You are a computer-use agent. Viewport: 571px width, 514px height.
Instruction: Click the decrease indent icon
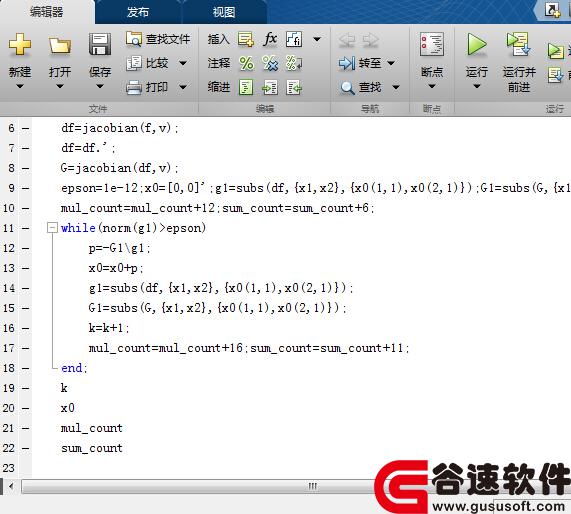tap(294, 88)
